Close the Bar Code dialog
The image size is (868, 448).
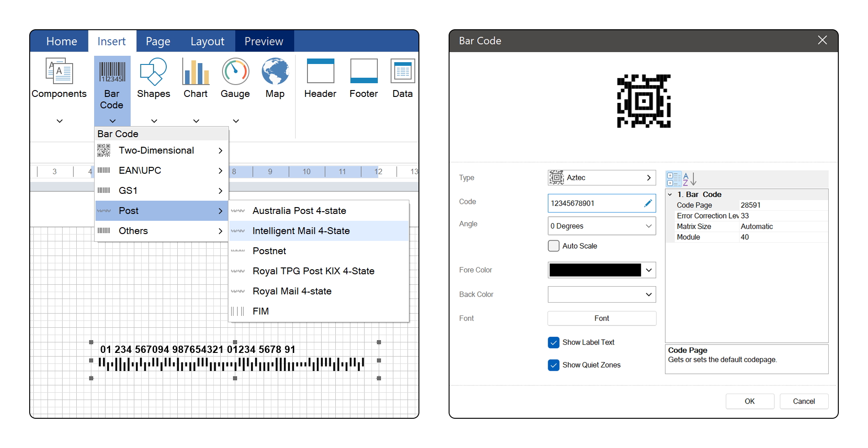[822, 40]
